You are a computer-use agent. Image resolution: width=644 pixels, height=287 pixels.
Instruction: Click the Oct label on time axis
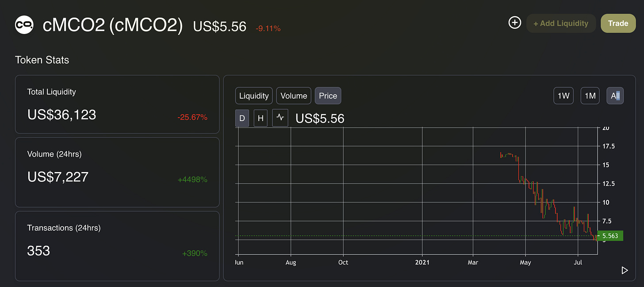tap(343, 262)
